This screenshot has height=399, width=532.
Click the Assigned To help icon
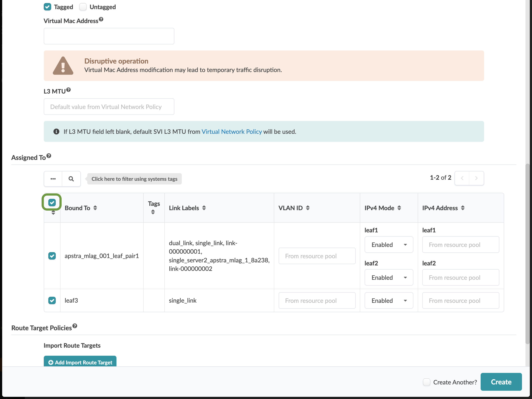(x=49, y=156)
